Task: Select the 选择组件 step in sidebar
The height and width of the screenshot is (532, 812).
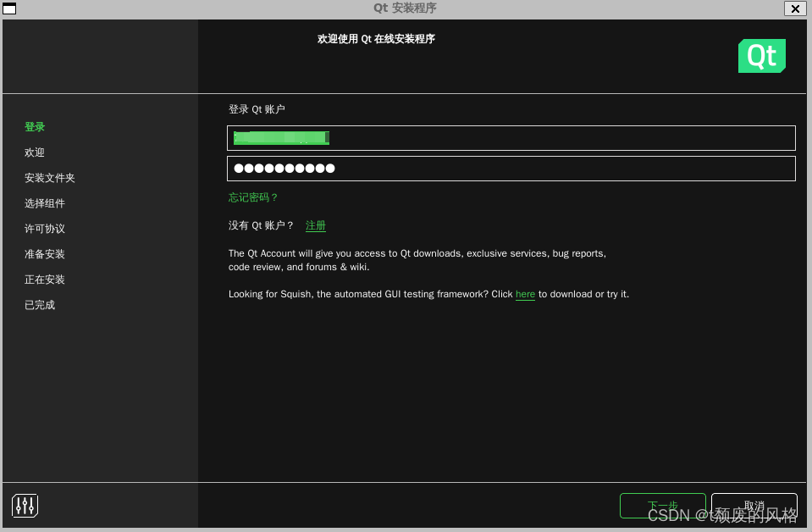Action: click(x=45, y=203)
